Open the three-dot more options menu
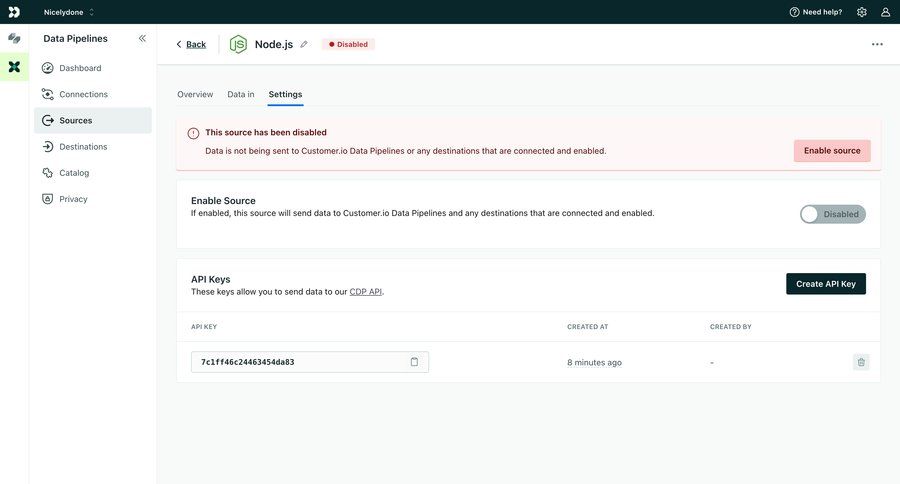Viewport: 900px width, 484px height. [x=877, y=44]
